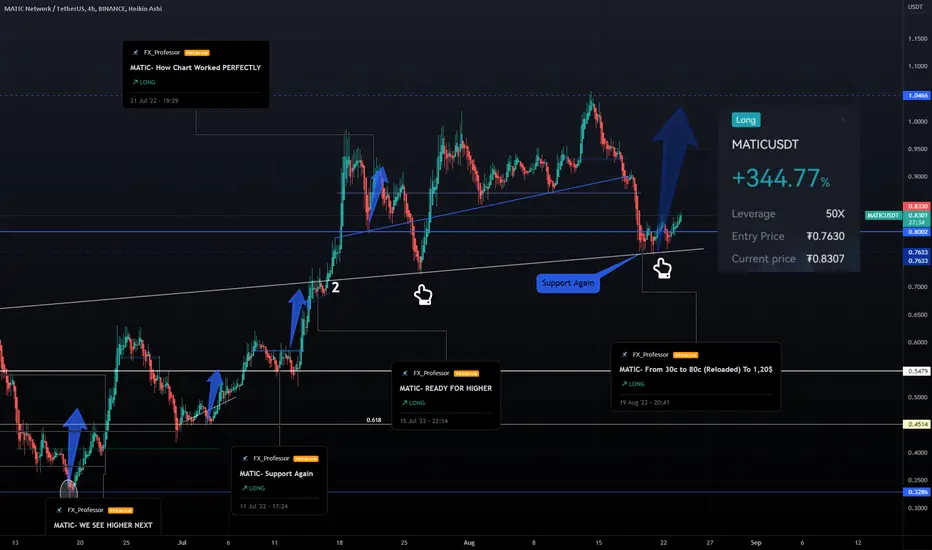Click the 'MATICUSDT' heading in the position card
Viewport: 932px width, 550px height.
point(765,144)
